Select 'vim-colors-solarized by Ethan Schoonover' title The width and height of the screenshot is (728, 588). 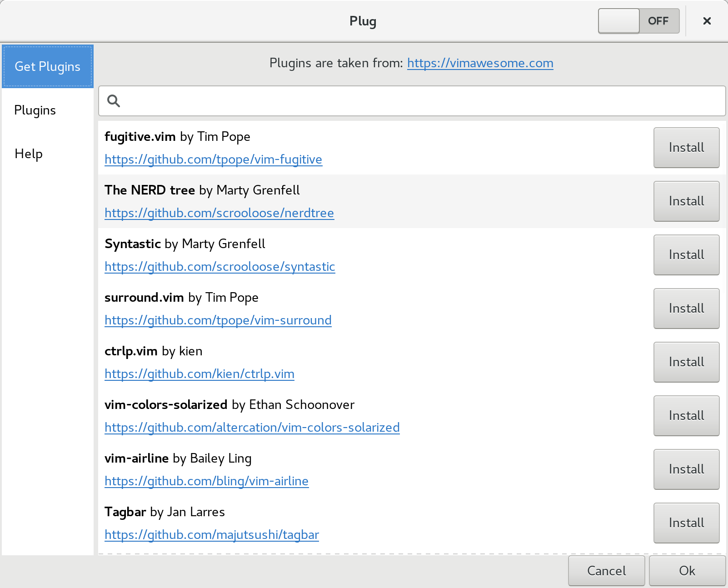click(229, 405)
